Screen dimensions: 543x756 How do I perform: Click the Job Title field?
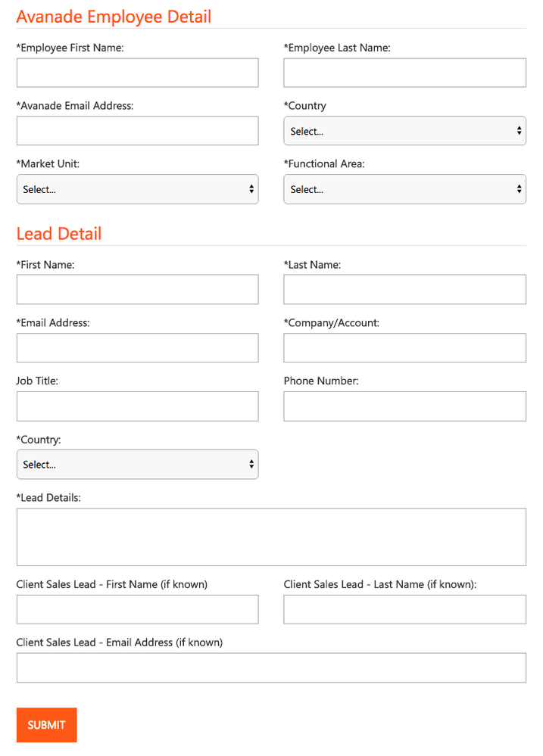coord(138,406)
